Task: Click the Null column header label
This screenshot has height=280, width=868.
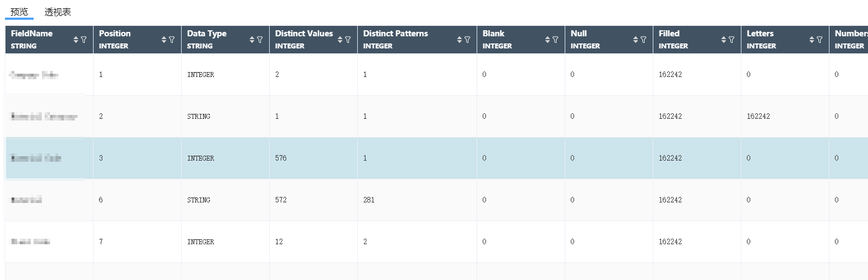Action: click(578, 34)
